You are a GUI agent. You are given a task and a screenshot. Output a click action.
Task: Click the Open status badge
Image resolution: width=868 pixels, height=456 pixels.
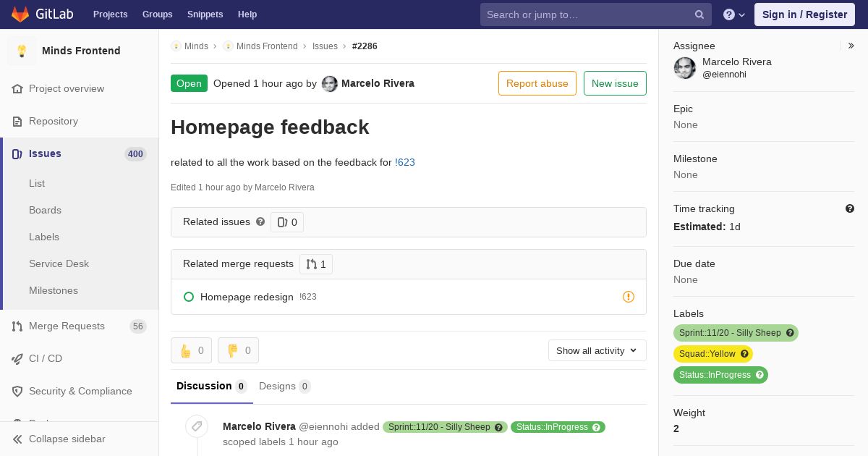point(189,83)
